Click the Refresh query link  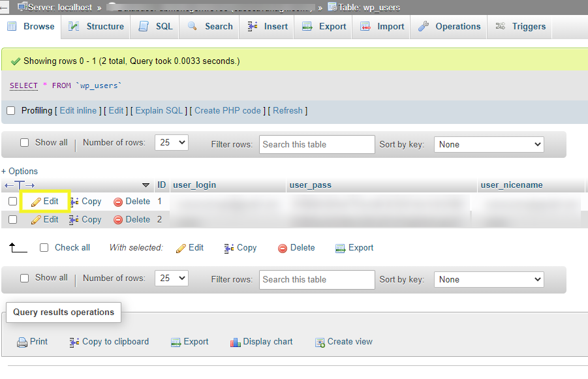coord(288,111)
